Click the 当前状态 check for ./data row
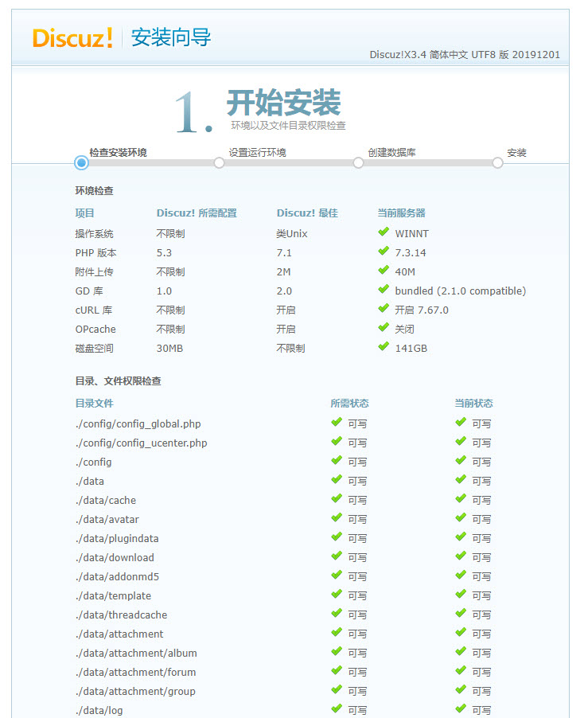The height and width of the screenshot is (718, 588). tap(461, 479)
